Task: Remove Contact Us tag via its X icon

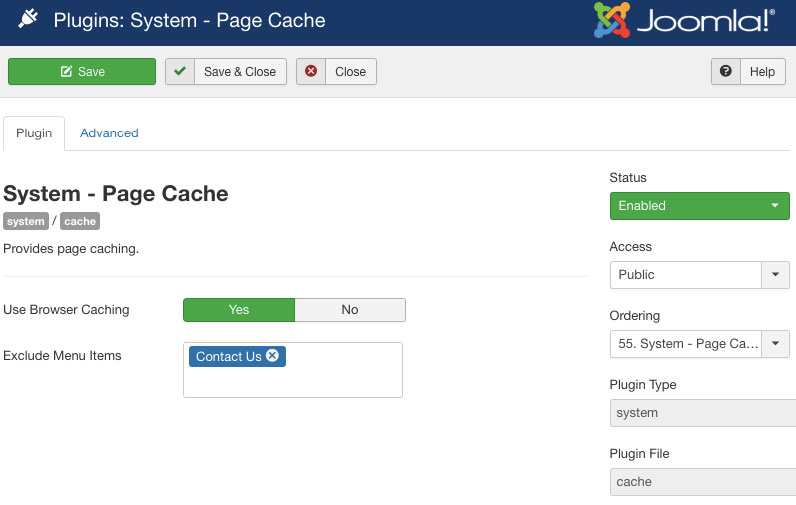Action: point(273,356)
